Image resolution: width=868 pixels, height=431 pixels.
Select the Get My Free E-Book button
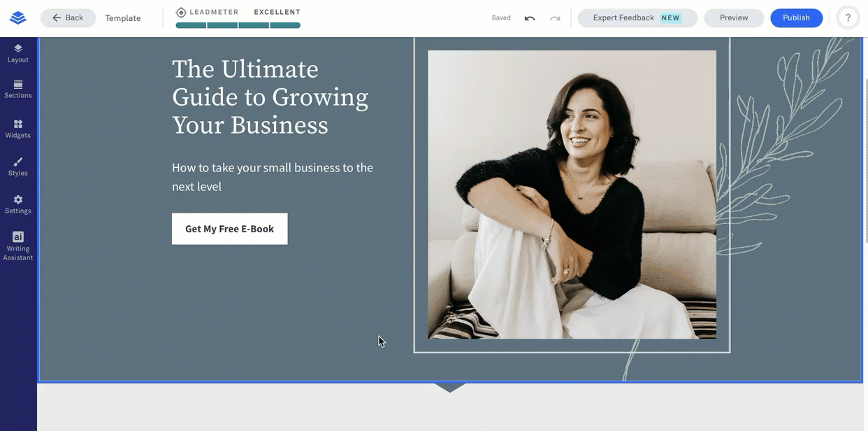[229, 229]
